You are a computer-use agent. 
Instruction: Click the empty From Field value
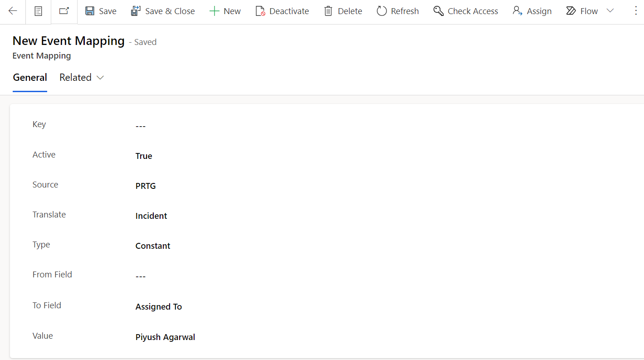pos(141,276)
